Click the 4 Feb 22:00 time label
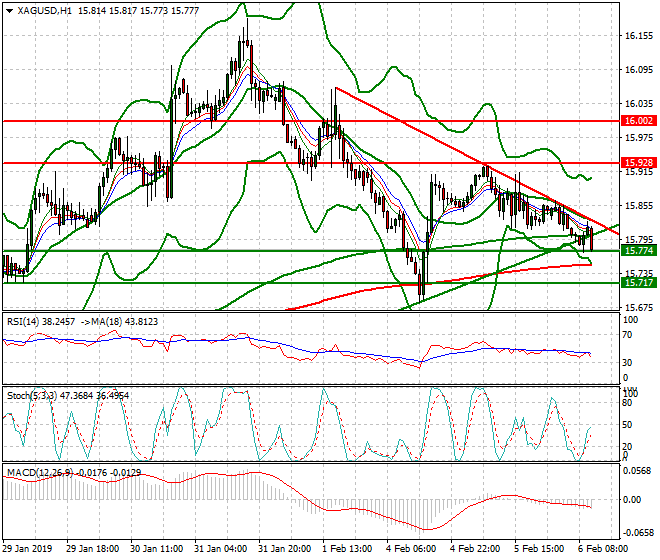 pos(475,549)
